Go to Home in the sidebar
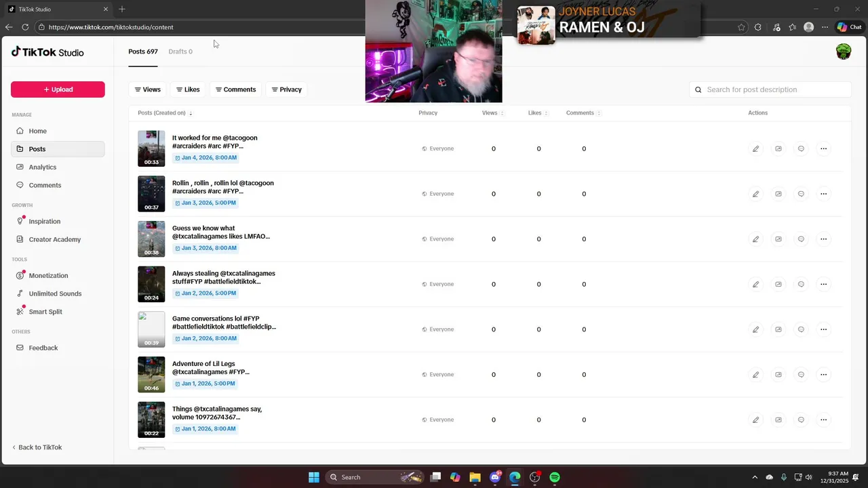Image resolution: width=868 pixels, height=488 pixels. tap(58, 131)
